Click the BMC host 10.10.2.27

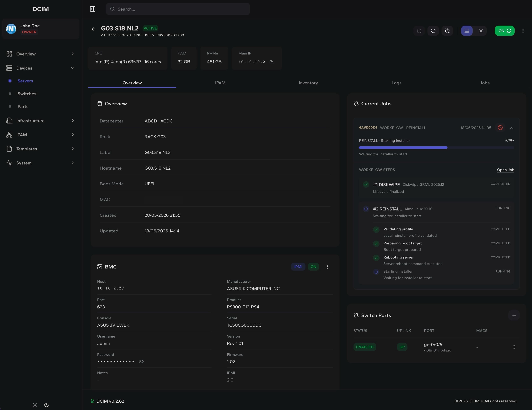pos(111,289)
